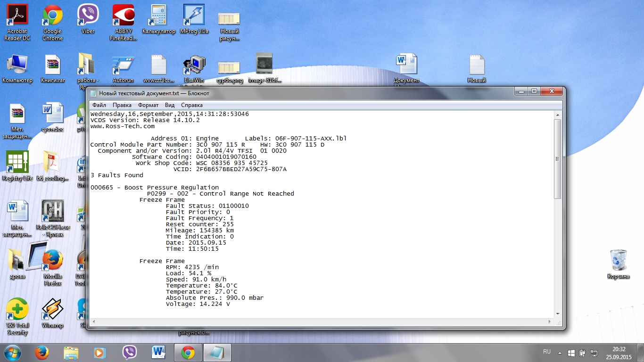Show hidden system tray icons
This screenshot has height=362, width=644.
click(560, 353)
